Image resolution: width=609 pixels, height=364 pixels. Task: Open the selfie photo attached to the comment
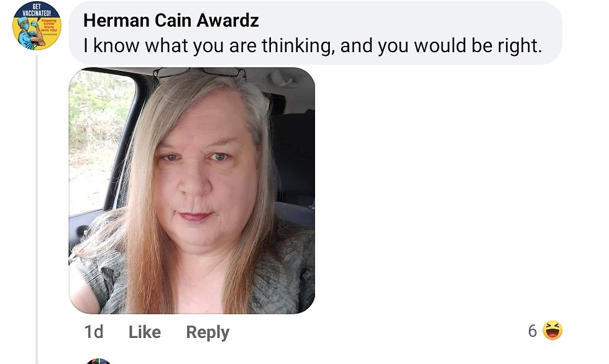192,191
